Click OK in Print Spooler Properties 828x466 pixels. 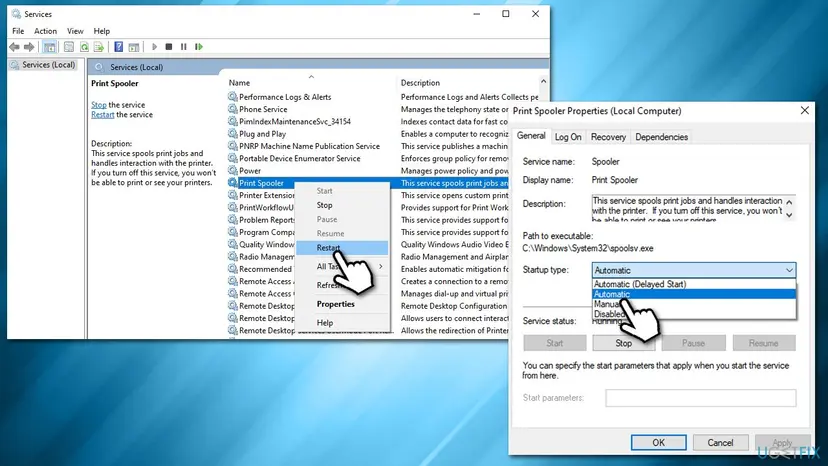658,443
